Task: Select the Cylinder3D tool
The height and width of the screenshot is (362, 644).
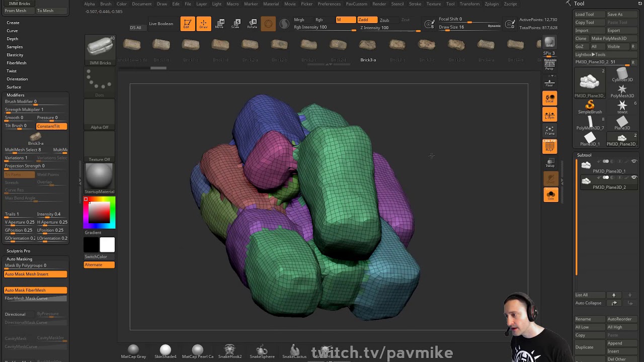Action: click(622, 75)
